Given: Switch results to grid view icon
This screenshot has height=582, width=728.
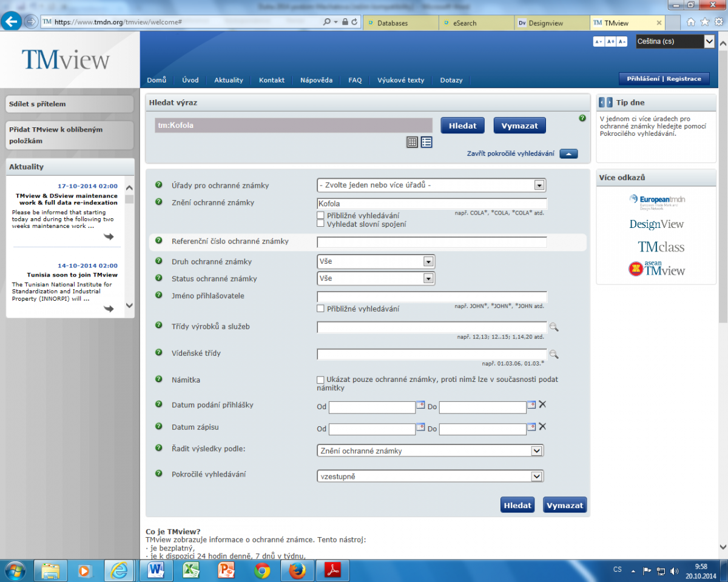Looking at the screenshot, I should 413,142.
